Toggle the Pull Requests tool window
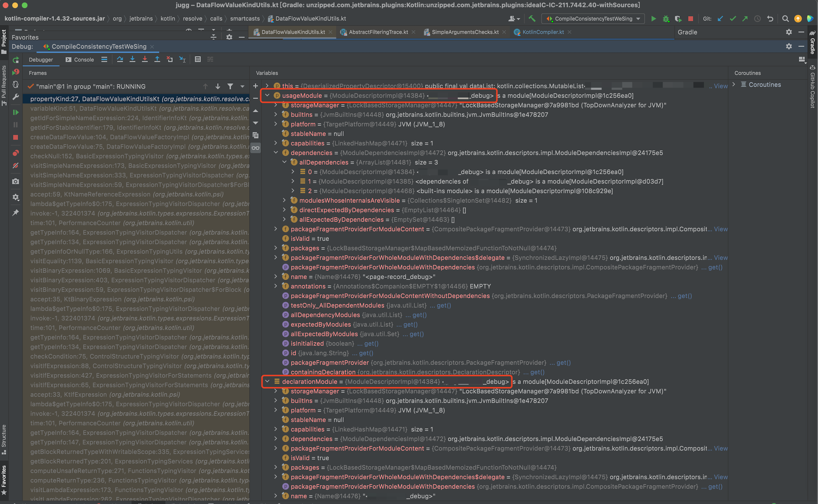Viewport: 818px width, 504px height. pos(4,86)
